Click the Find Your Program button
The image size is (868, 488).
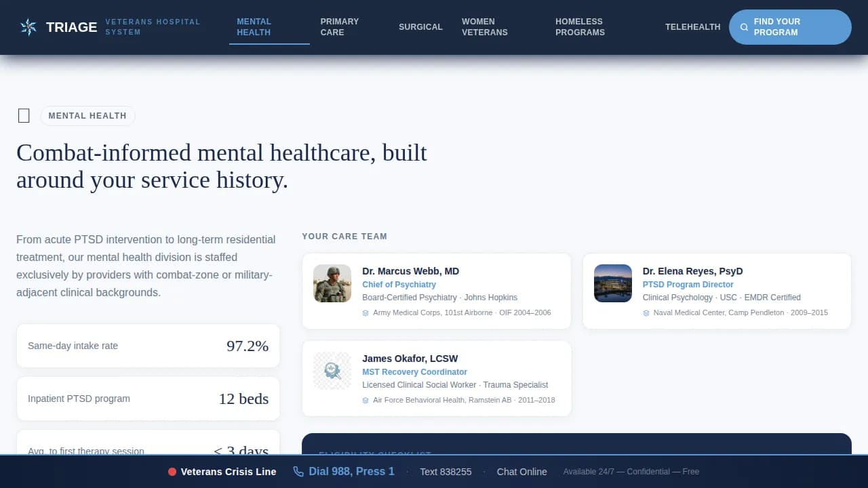790,27
